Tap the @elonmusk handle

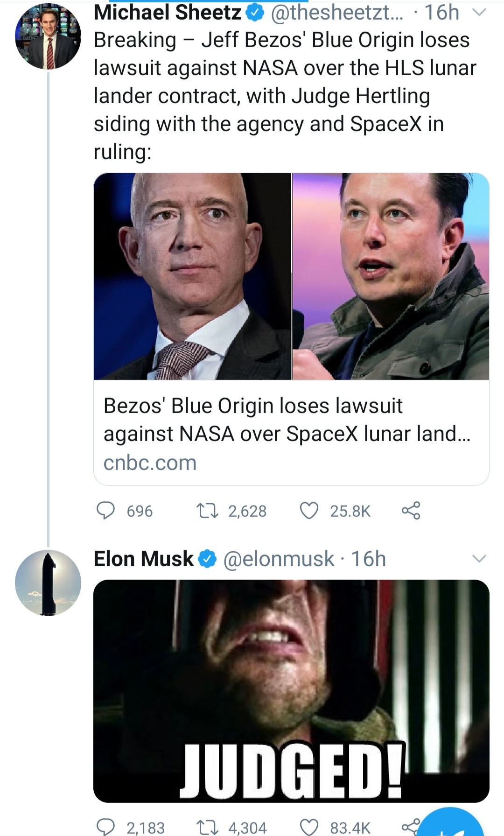[x=279, y=559]
